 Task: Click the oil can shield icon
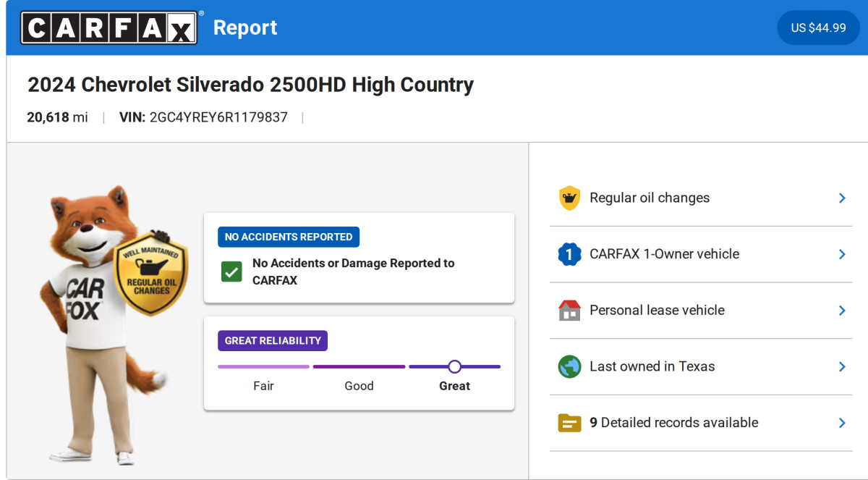click(x=569, y=198)
